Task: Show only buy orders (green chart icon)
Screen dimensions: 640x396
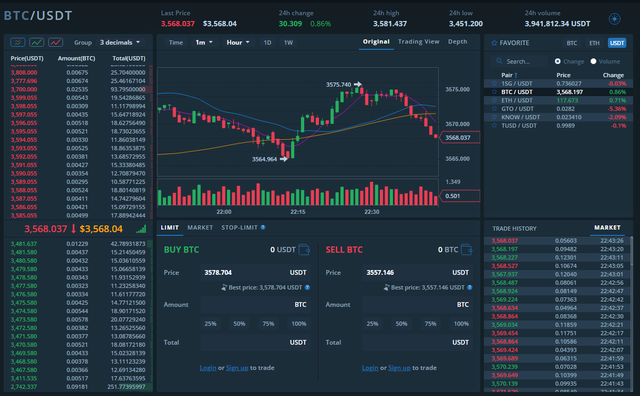Action: 37,42
